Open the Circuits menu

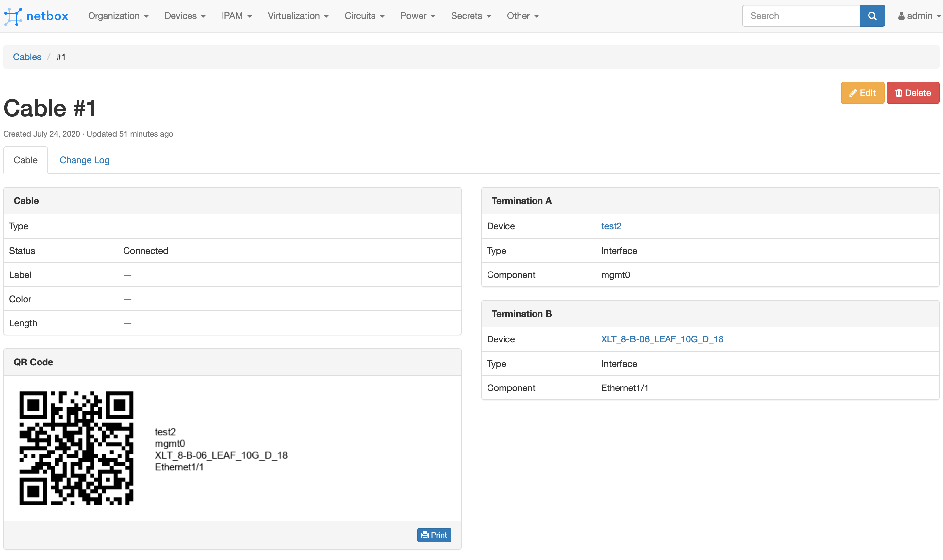tap(364, 16)
